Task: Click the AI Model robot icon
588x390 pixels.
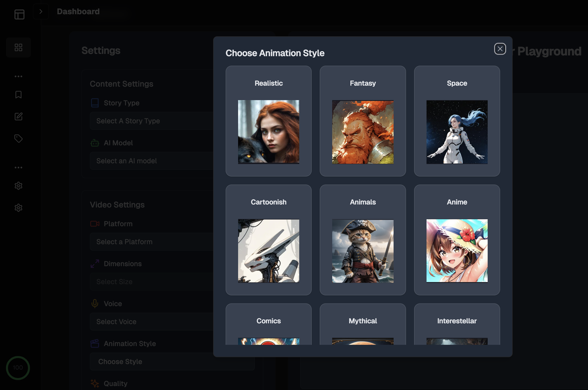Action: pos(94,142)
